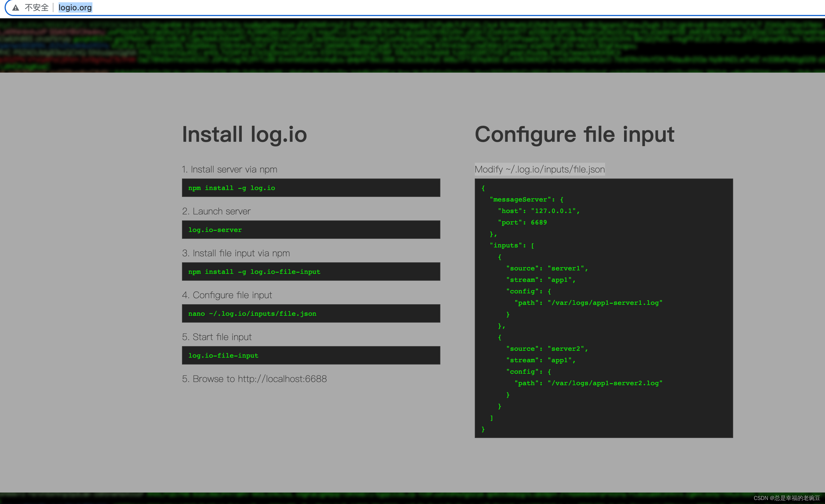
Task: Click step '4. Configure file input' text
Action: pyautogui.click(x=227, y=295)
